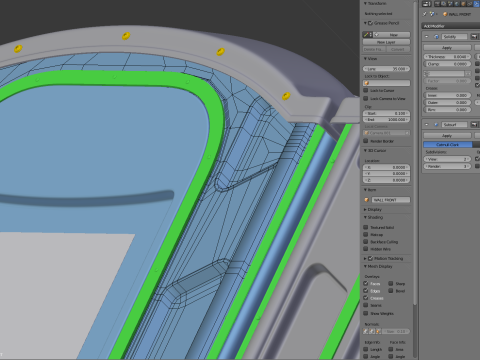Uncheck the Faces overlay checkbox

point(366,283)
